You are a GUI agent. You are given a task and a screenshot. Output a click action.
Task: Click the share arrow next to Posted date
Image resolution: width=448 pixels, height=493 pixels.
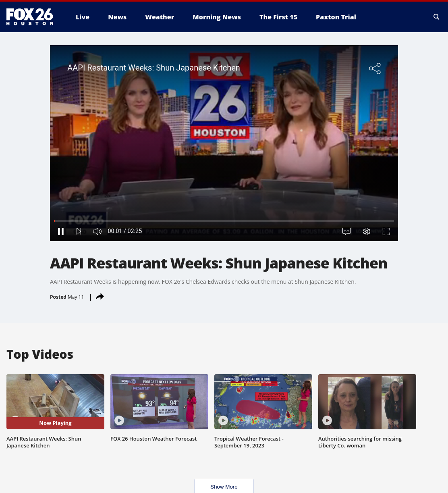click(100, 297)
